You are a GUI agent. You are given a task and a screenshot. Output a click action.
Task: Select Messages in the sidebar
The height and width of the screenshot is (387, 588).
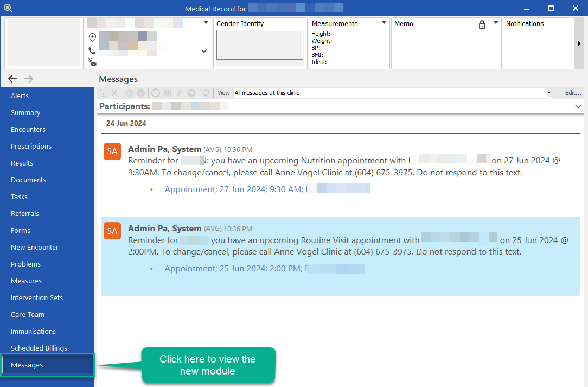[27, 365]
